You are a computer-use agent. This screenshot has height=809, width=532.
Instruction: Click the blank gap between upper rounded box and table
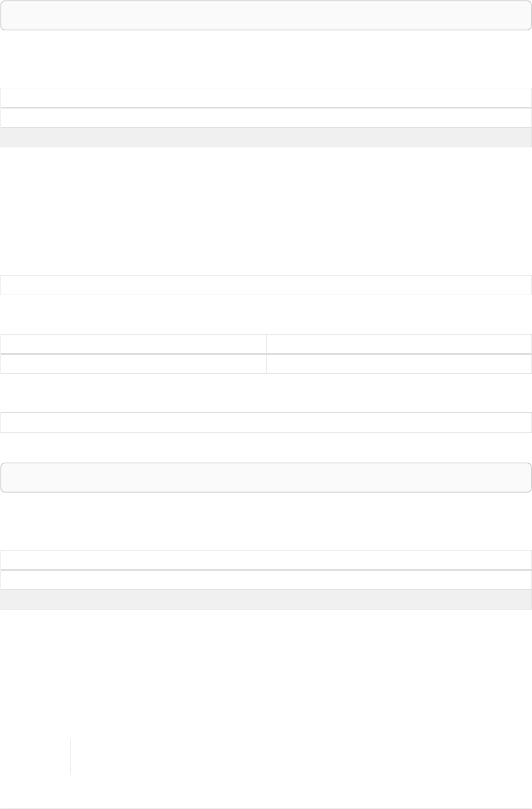pos(266,59)
